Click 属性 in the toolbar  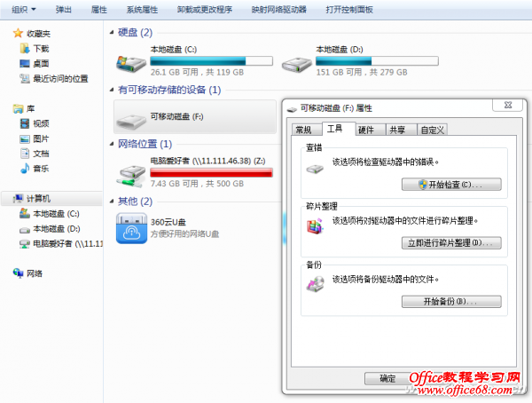coord(99,10)
